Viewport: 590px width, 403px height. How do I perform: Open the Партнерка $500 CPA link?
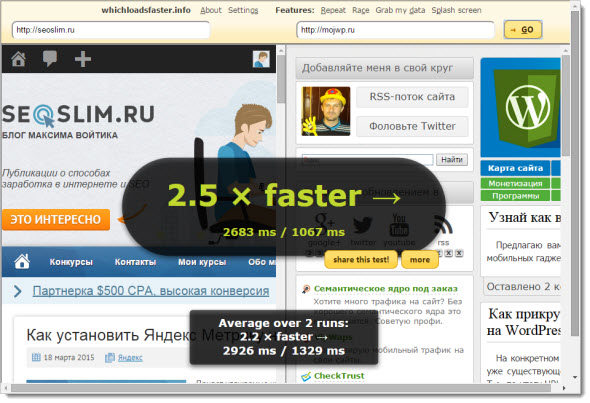(x=151, y=290)
